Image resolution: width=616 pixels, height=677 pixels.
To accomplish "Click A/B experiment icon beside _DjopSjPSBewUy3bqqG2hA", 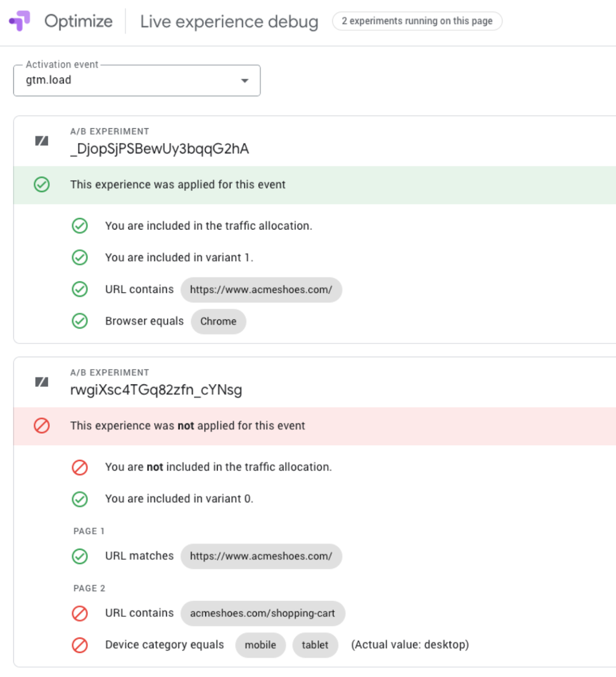I will (42, 141).
